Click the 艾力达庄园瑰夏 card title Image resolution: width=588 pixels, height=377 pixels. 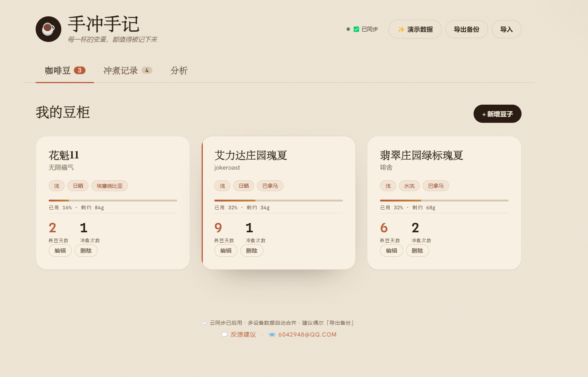251,155
